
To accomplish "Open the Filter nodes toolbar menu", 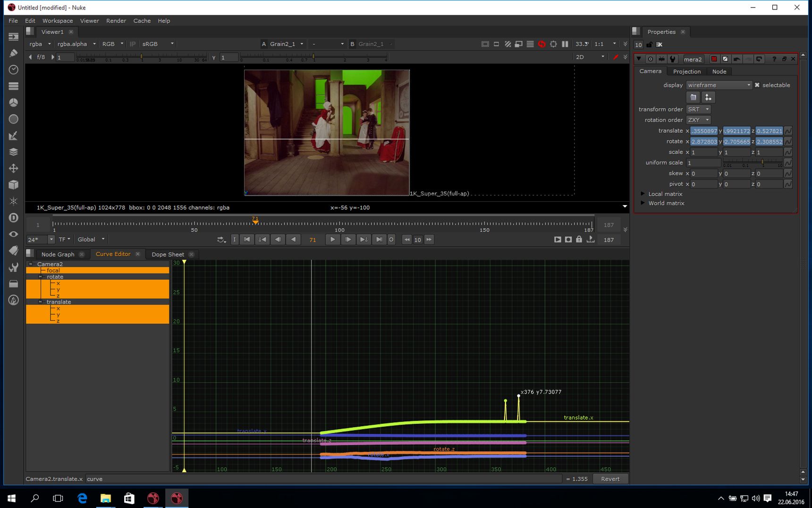I will pos(14,119).
